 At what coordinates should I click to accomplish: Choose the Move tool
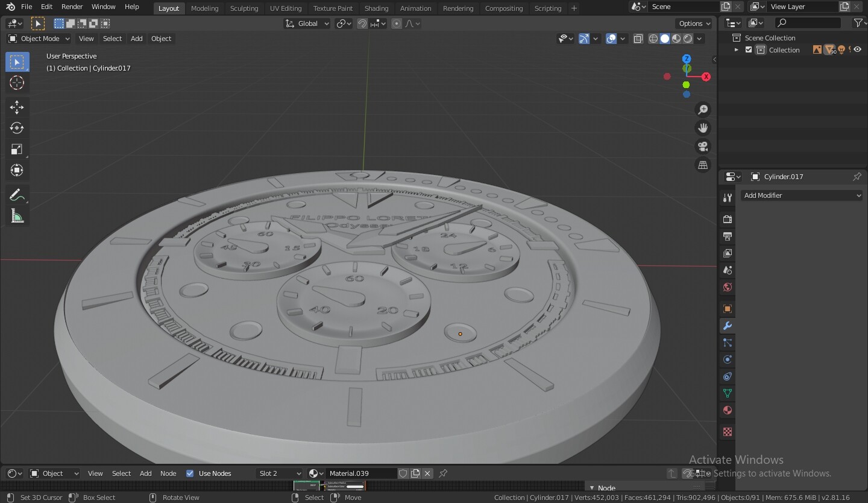(17, 107)
